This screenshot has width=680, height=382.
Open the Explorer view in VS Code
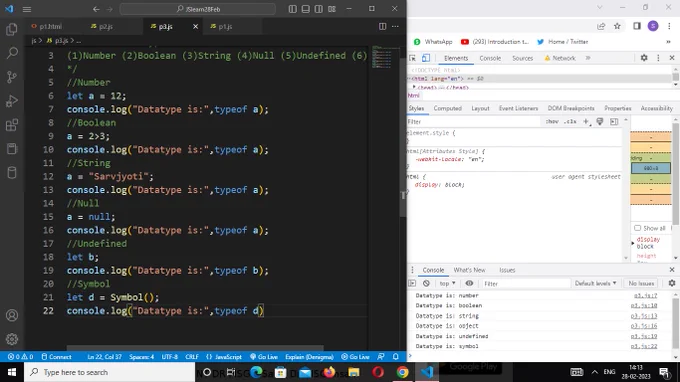(x=12, y=29)
